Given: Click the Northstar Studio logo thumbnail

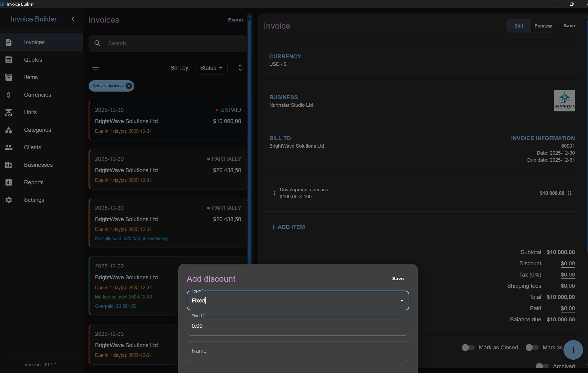Looking at the screenshot, I should [564, 101].
